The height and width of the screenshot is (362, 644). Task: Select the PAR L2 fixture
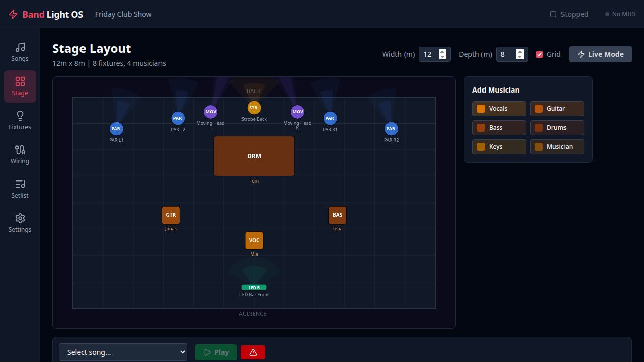point(178,118)
